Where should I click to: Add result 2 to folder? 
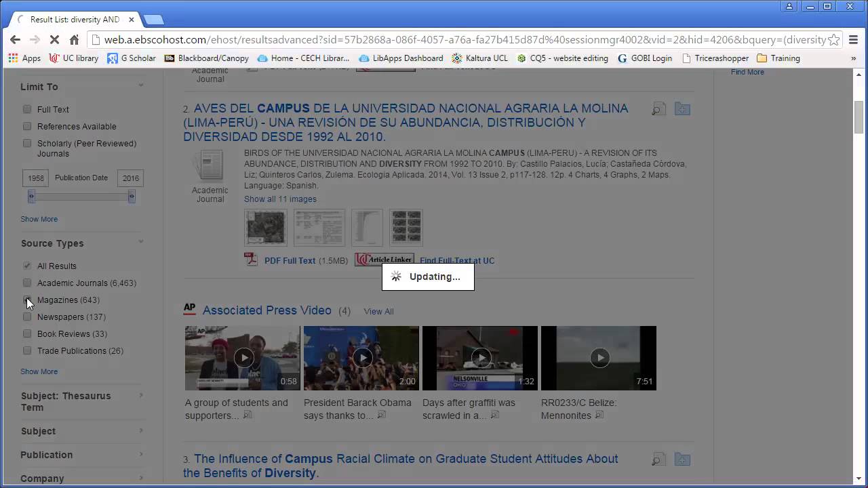(x=682, y=109)
